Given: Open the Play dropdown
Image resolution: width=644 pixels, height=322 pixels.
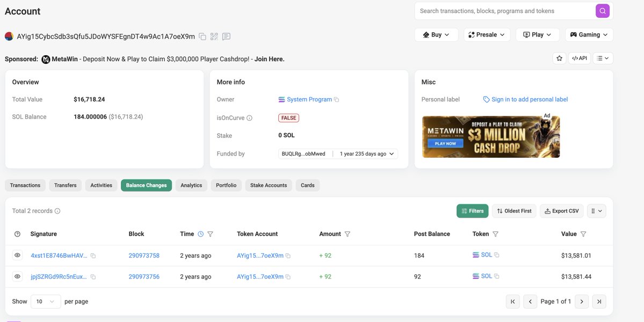Looking at the screenshot, I should pos(537,35).
